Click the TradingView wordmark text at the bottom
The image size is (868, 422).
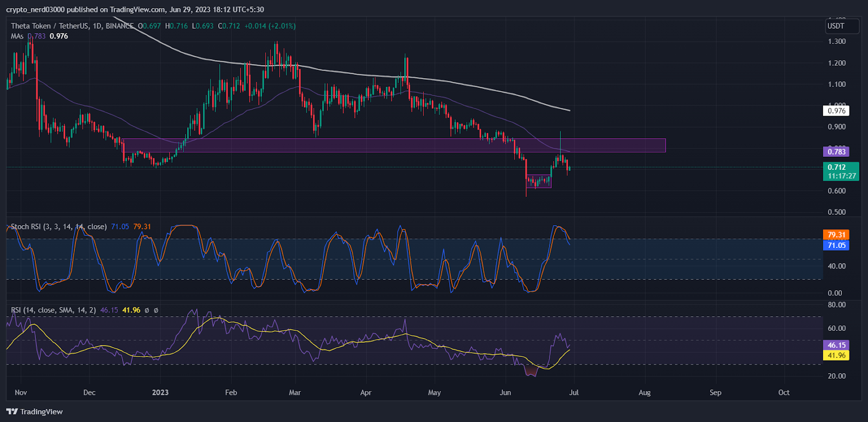pos(41,412)
